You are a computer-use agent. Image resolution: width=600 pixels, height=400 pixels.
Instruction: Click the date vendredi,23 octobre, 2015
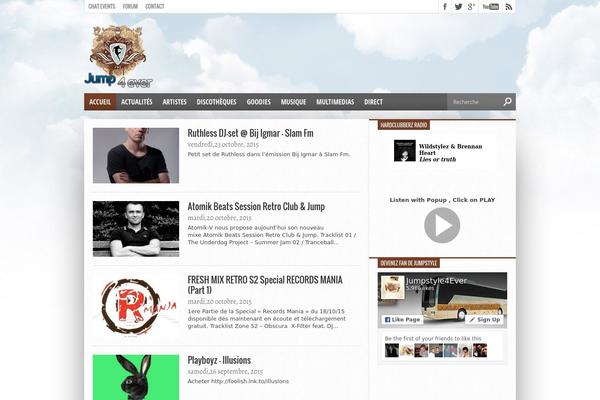click(223, 144)
